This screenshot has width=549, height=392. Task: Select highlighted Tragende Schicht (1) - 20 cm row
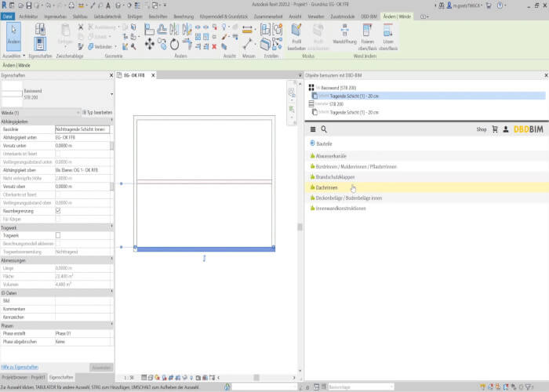tap(428, 96)
